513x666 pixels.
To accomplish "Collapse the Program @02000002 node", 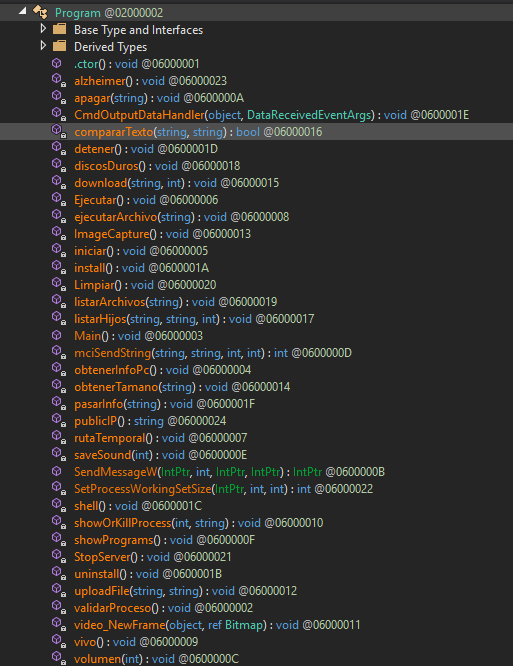I will 23,11.
